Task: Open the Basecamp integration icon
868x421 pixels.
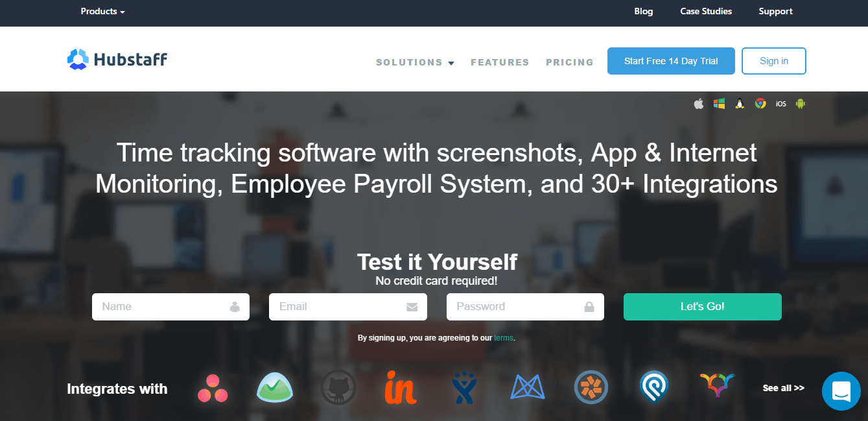Action: click(x=275, y=387)
